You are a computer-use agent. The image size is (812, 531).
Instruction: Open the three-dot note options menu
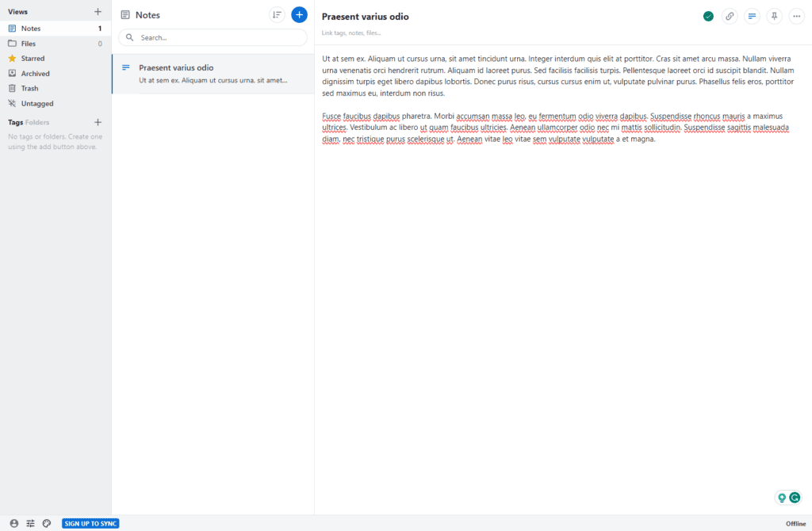coord(796,16)
